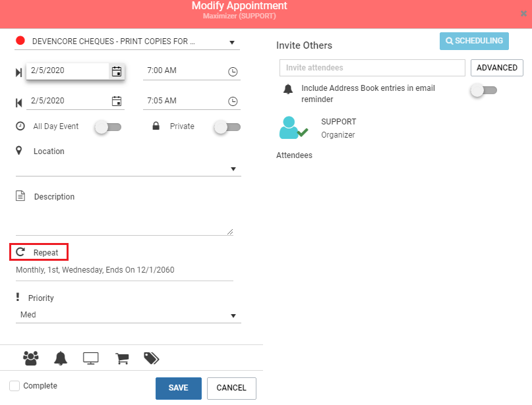Click the description resize handle
This screenshot has width=532, height=405.
coord(230,232)
